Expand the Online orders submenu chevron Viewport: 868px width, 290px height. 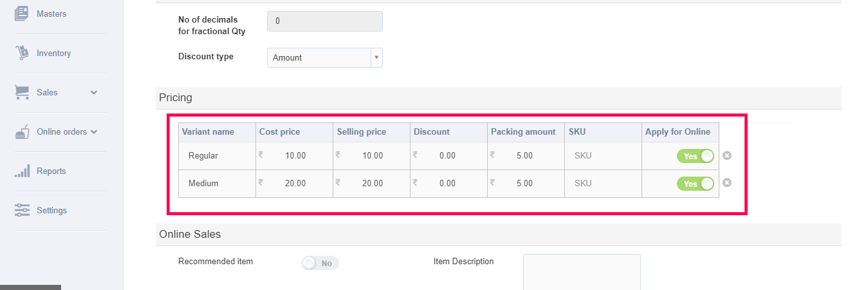click(x=94, y=132)
